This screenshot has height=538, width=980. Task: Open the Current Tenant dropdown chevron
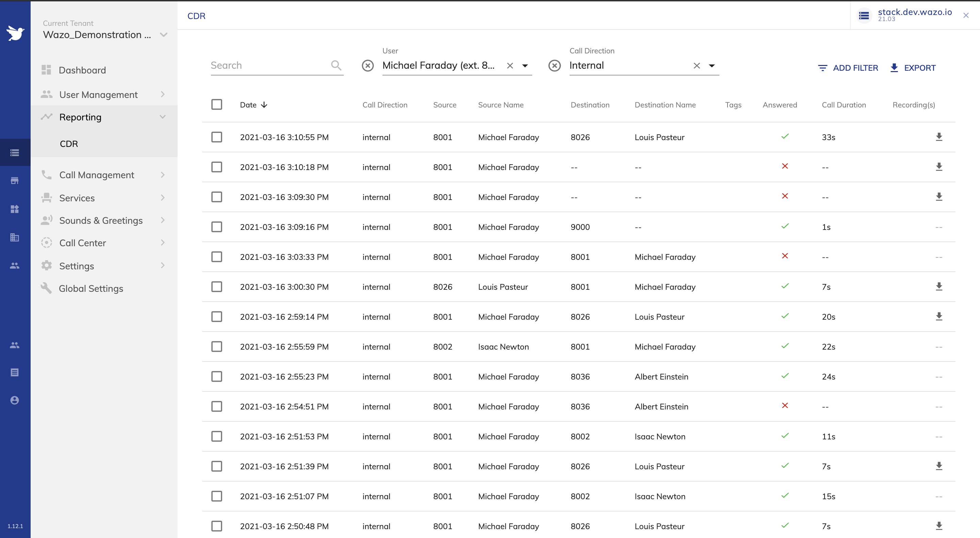[164, 35]
